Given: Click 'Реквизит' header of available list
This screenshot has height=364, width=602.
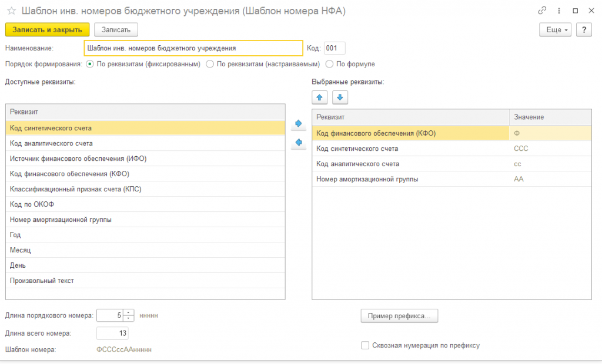Looking at the screenshot, I should pyautogui.click(x=145, y=112).
